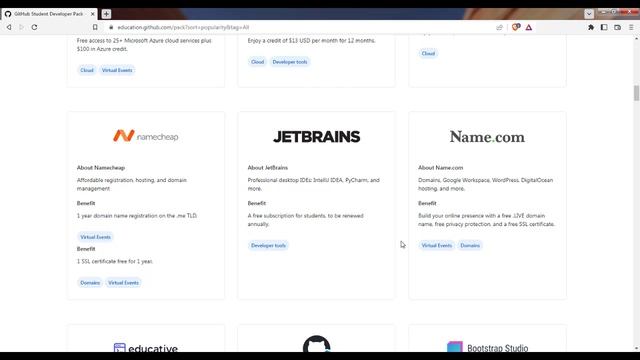This screenshot has width=640, height=360.
Task: Click the 'About Namecheap' heading
Action: [101, 168]
